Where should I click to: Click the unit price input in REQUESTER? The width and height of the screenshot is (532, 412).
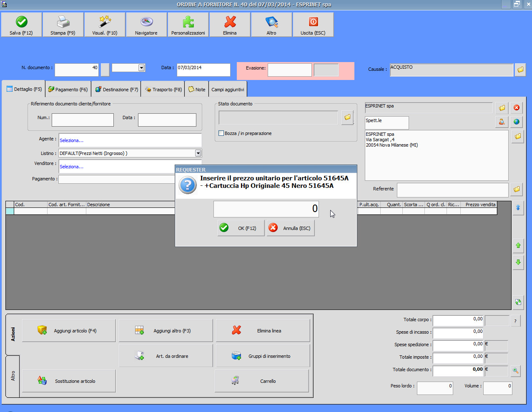[x=266, y=209]
